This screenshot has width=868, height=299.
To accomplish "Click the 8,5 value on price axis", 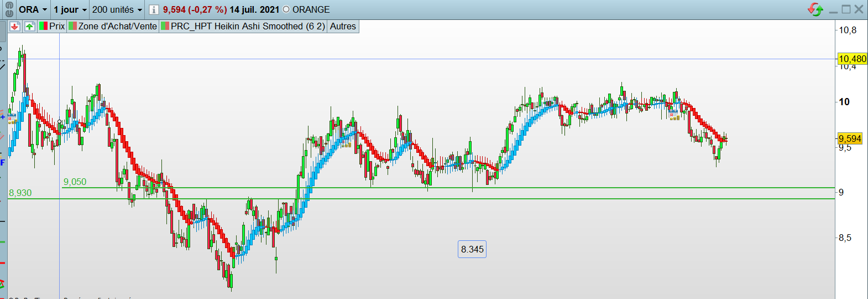I will pos(845,238).
